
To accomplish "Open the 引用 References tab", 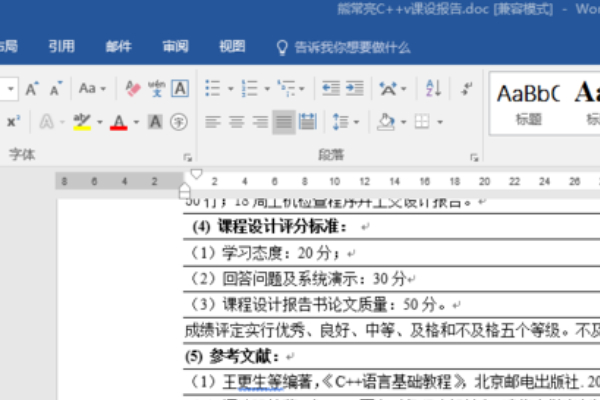I will pos(61,47).
